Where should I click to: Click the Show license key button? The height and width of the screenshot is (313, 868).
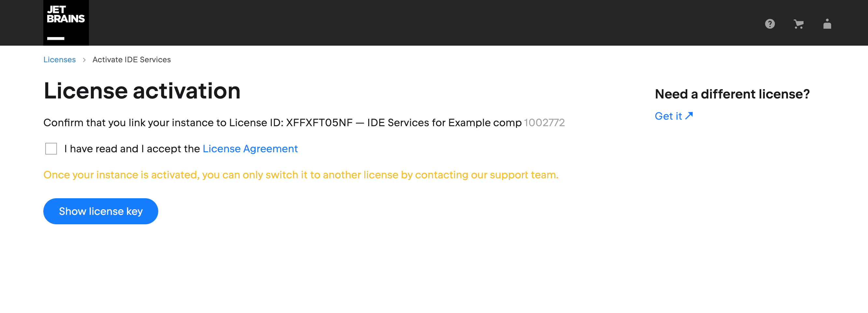(100, 211)
